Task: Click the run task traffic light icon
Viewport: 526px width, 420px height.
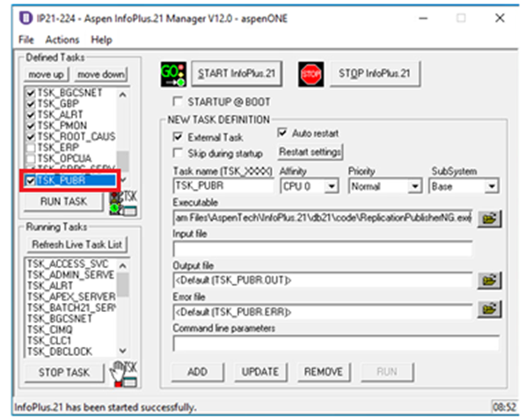Action: tap(123, 203)
